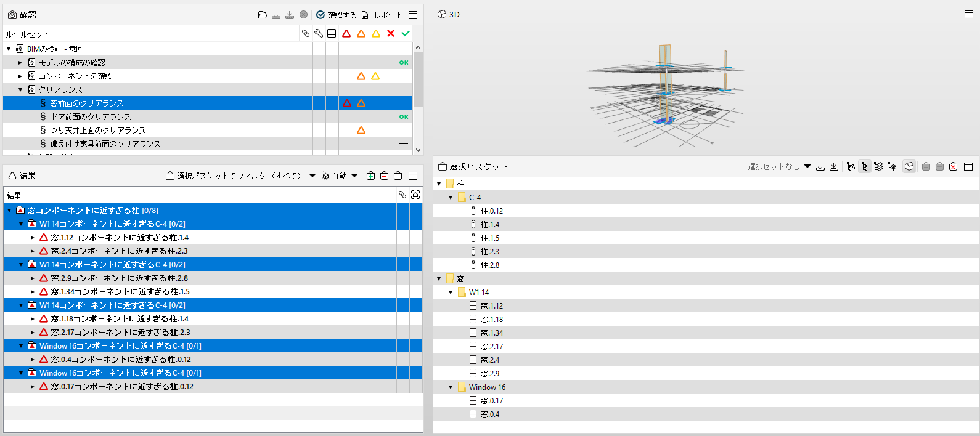This screenshot has width=980, height=436.
Task: Click the link chain column header in ruleset
Action: pos(306,33)
